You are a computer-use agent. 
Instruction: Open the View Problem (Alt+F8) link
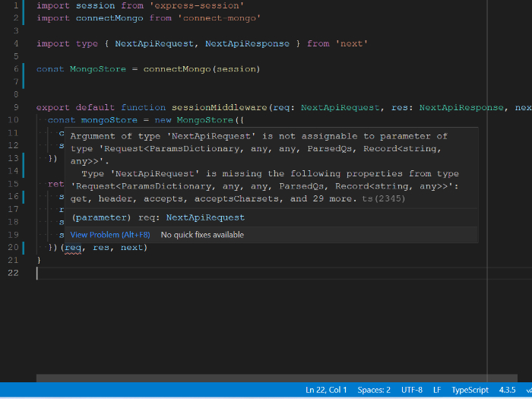tap(110, 235)
